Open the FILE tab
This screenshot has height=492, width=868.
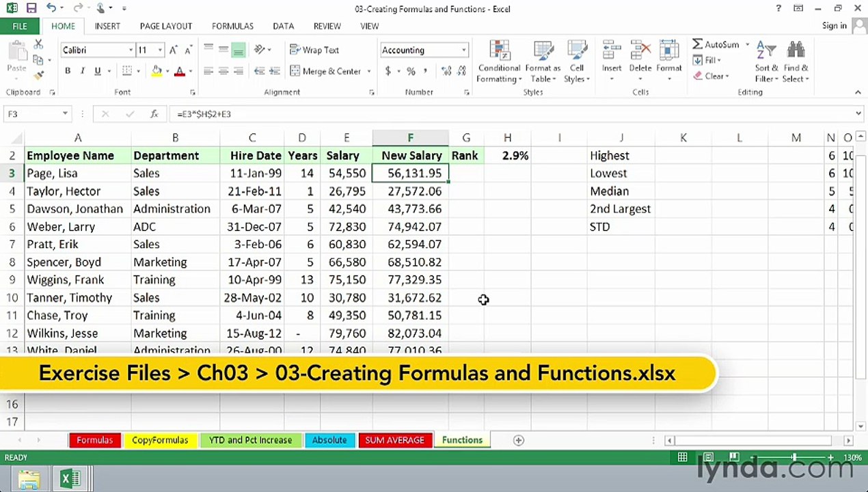(20, 26)
